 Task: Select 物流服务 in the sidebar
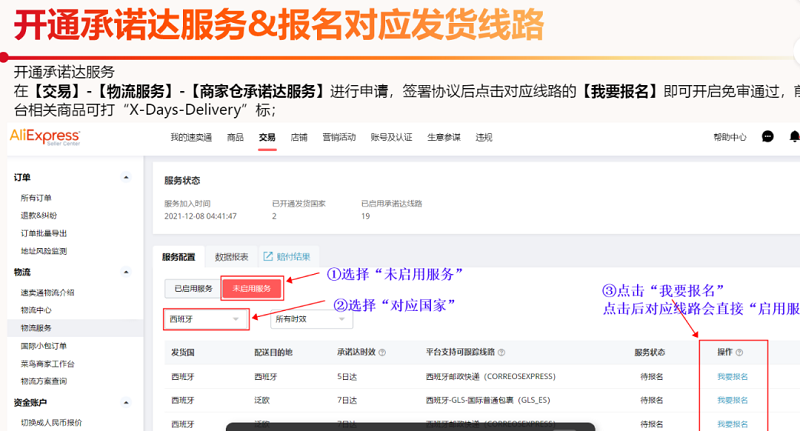[x=36, y=327]
